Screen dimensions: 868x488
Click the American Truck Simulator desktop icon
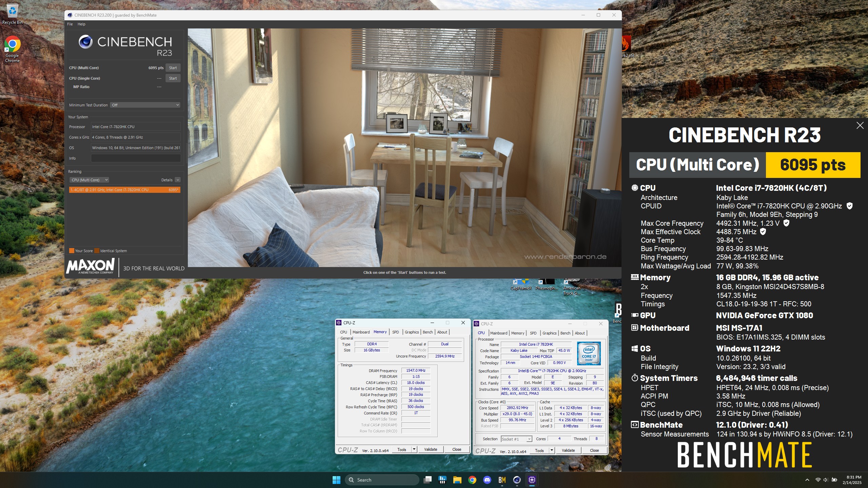pyautogui.click(x=572, y=287)
